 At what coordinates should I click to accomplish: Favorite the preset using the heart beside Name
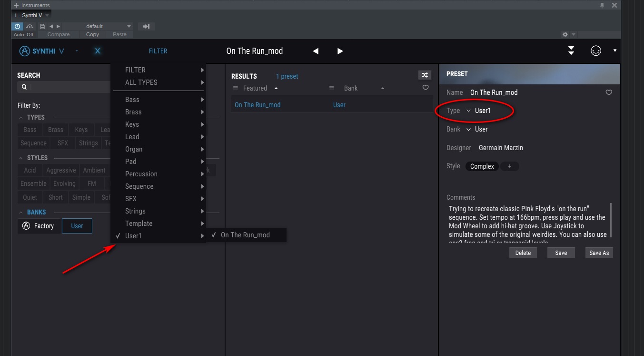coord(609,92)
